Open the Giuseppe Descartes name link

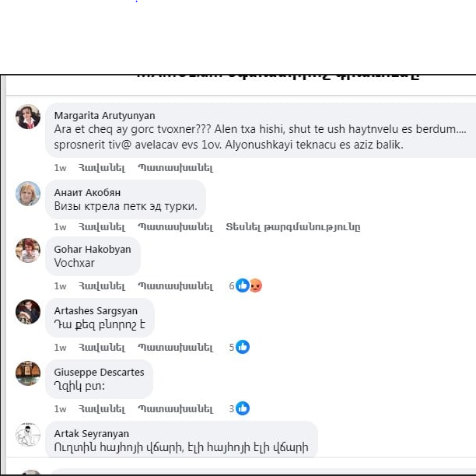pyautogui.click(x=99, y=373)
